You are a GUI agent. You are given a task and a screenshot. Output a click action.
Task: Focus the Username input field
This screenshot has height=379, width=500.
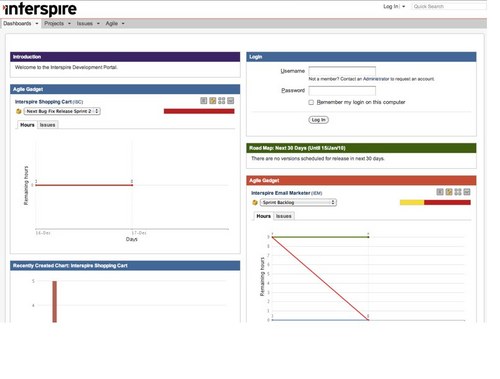pos(342,71)
